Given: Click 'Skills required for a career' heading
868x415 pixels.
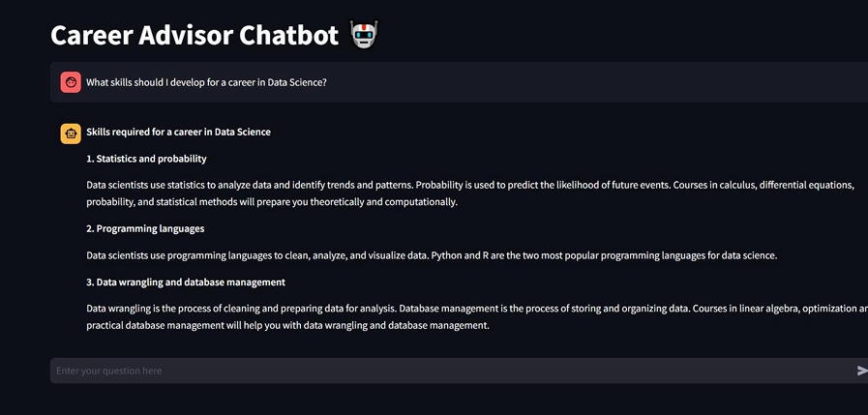Looking at the screenshot, I should coord(178,132).
